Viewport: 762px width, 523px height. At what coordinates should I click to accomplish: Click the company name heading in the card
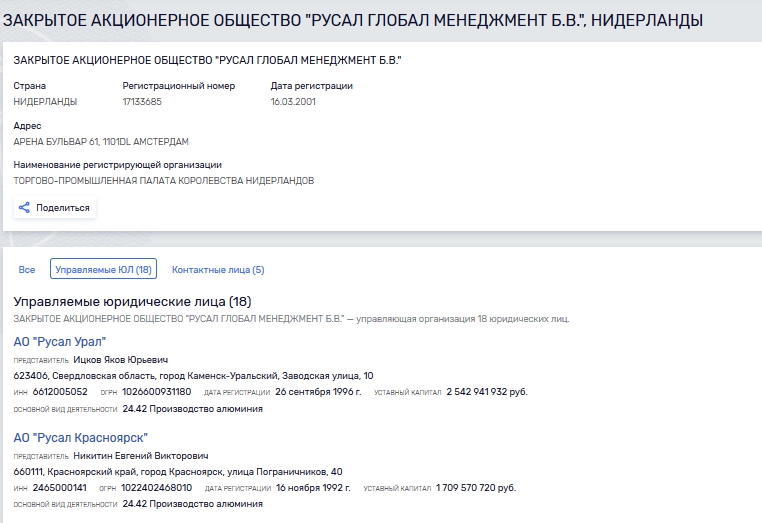pos(208,60)
